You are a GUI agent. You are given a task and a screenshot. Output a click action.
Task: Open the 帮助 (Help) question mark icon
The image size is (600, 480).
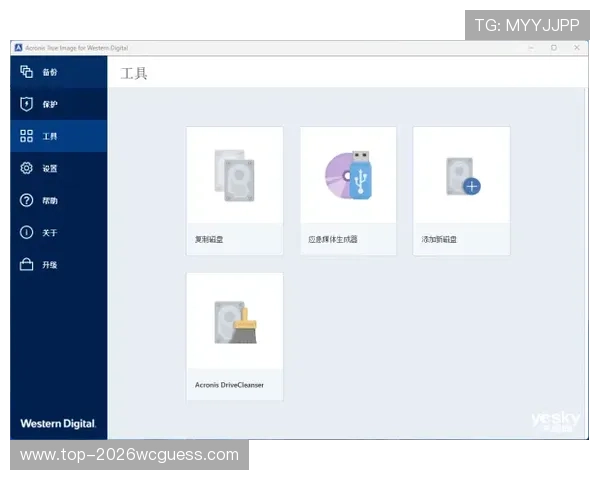pos(26,200)
